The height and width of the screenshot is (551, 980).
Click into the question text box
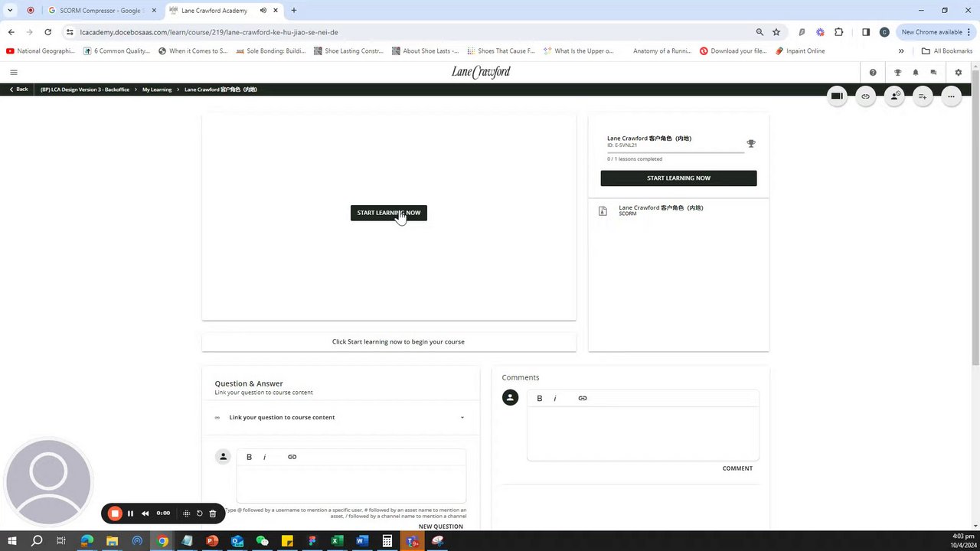[351, 484]
